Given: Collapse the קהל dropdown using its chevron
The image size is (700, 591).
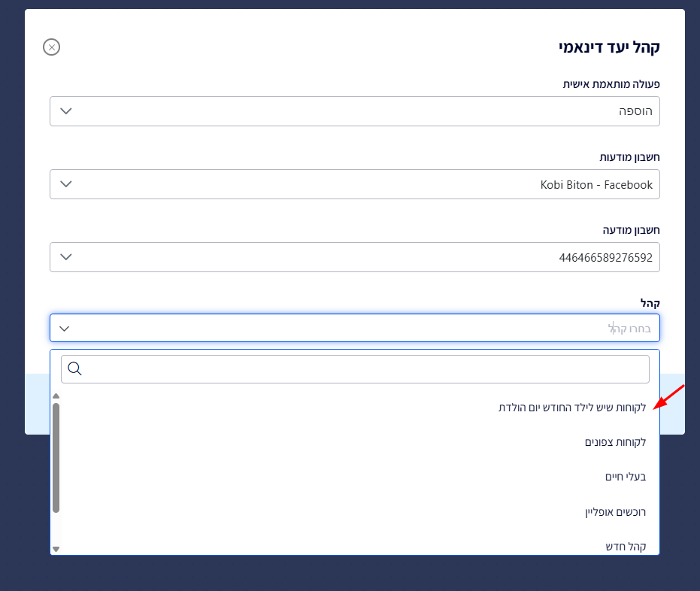Looking at the screenshot, I should click(x=65, y=329).
